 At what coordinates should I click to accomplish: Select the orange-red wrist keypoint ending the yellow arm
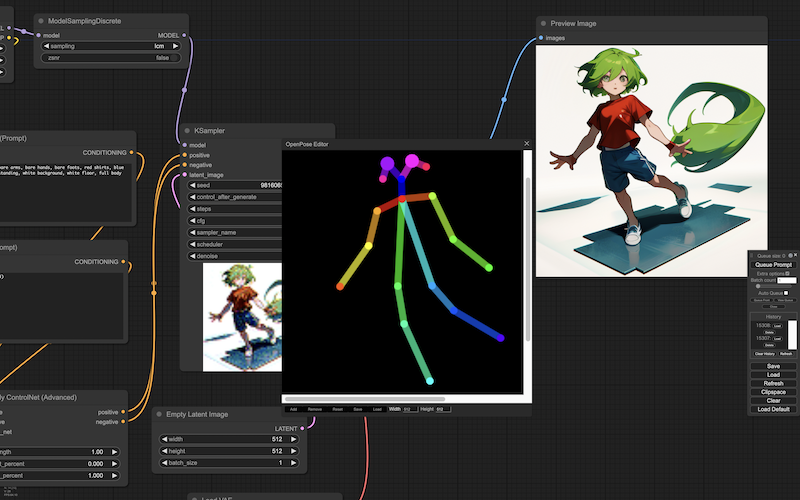click(x=340, y=287)
